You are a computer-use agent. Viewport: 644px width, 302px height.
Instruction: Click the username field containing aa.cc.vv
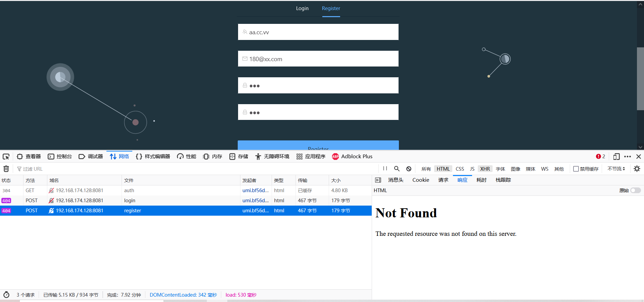318,32
